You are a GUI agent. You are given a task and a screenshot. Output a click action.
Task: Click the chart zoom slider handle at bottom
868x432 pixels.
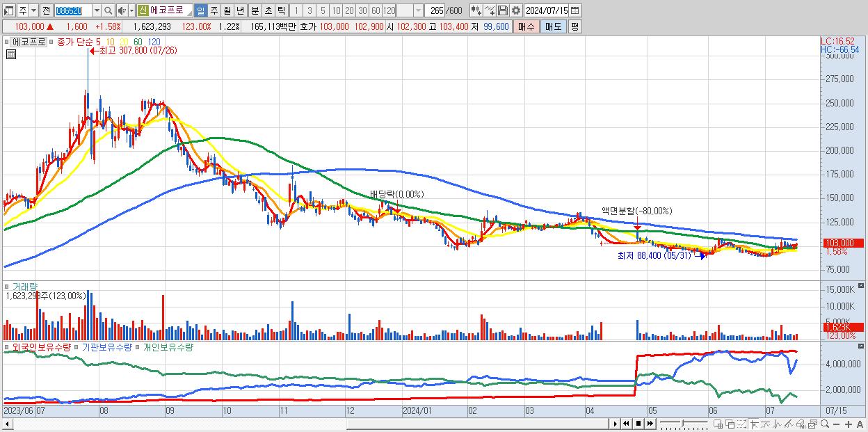tap(683, 424)
